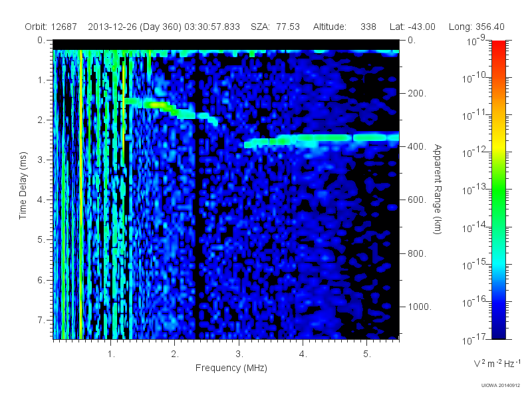Click the 'UIOWA 20140912' credit text
Viewport: 532px width, 399px height.
[501, 385]
